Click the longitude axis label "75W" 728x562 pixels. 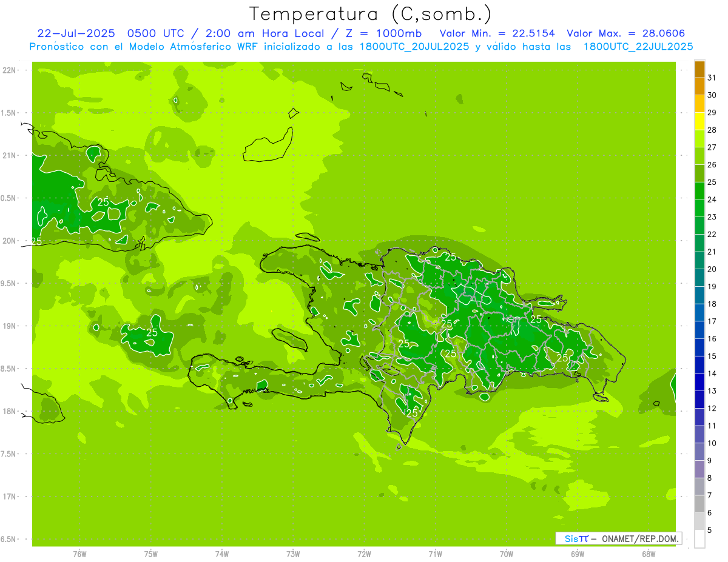[150, 554]
